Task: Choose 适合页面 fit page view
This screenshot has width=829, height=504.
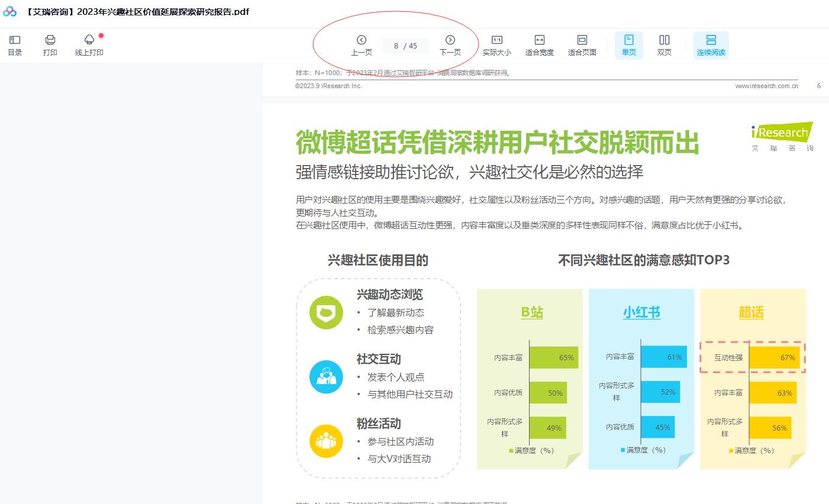Action: (582, 45)
